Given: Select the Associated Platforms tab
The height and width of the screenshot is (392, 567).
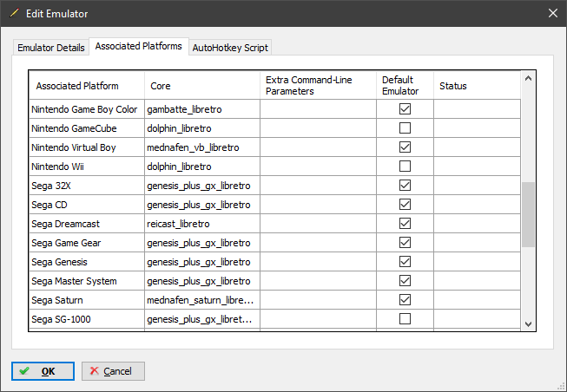Looking at the screenshot, I should 139,46.
